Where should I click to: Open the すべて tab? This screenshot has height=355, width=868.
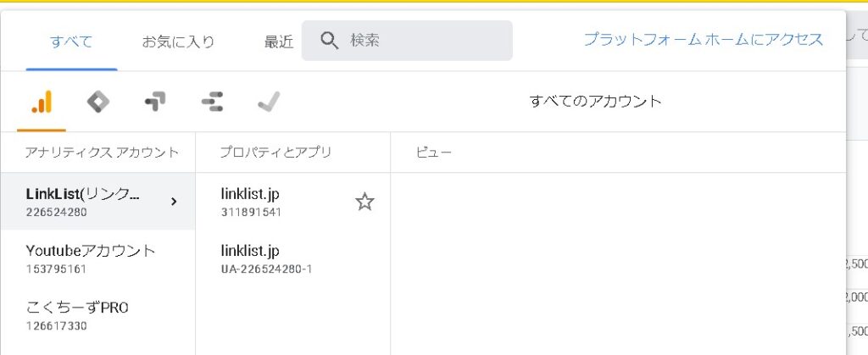pyautogui.click(x=71, y=41)
